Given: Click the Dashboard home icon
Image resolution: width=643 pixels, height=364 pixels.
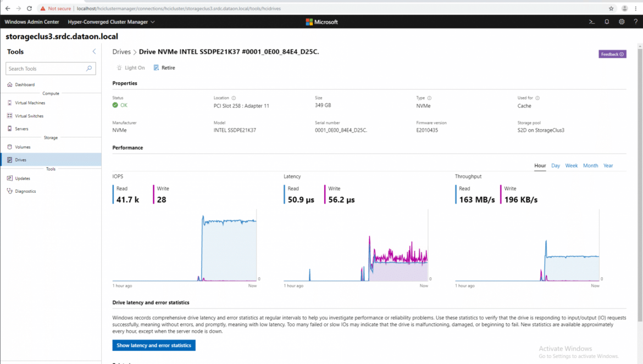Looking at the screenshot, I should coord(10,85).
